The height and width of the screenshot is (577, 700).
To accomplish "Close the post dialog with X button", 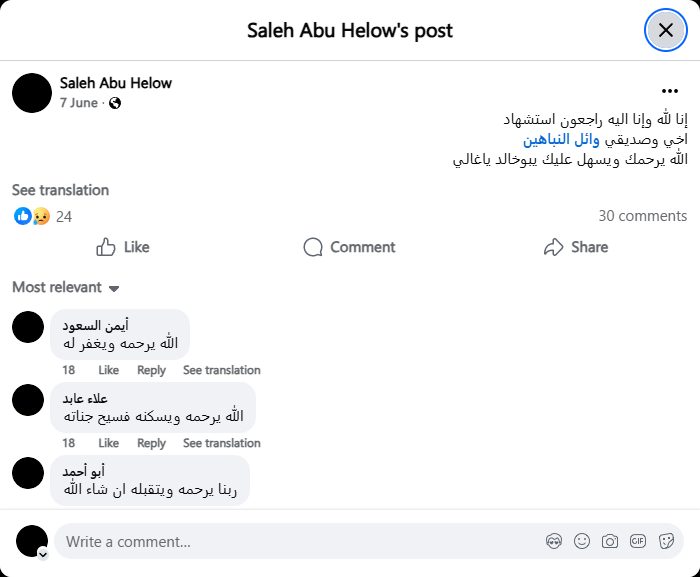I will point(665,30).
